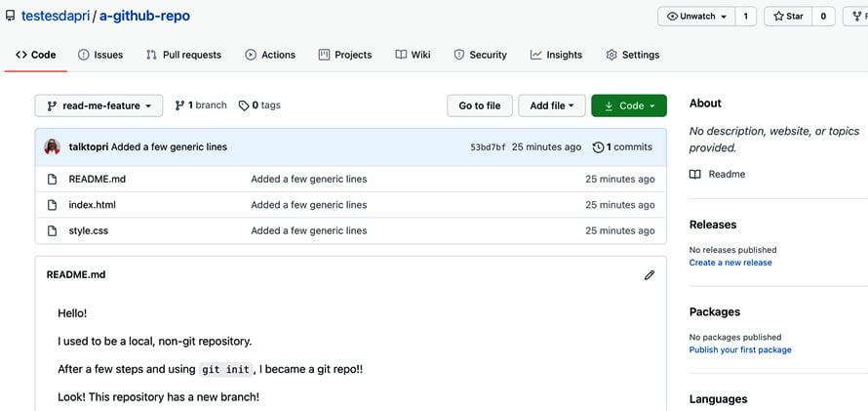Open the Actions tab

(270, 55)
